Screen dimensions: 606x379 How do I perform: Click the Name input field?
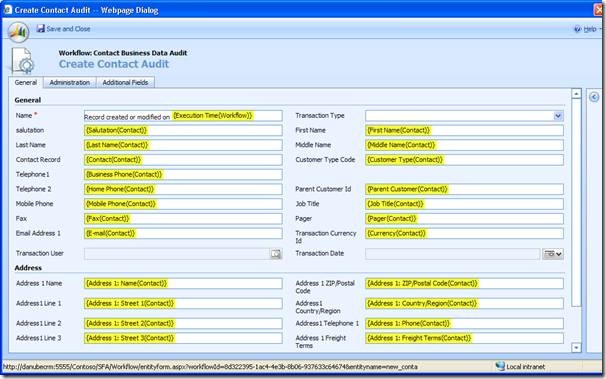click(183, 116)
